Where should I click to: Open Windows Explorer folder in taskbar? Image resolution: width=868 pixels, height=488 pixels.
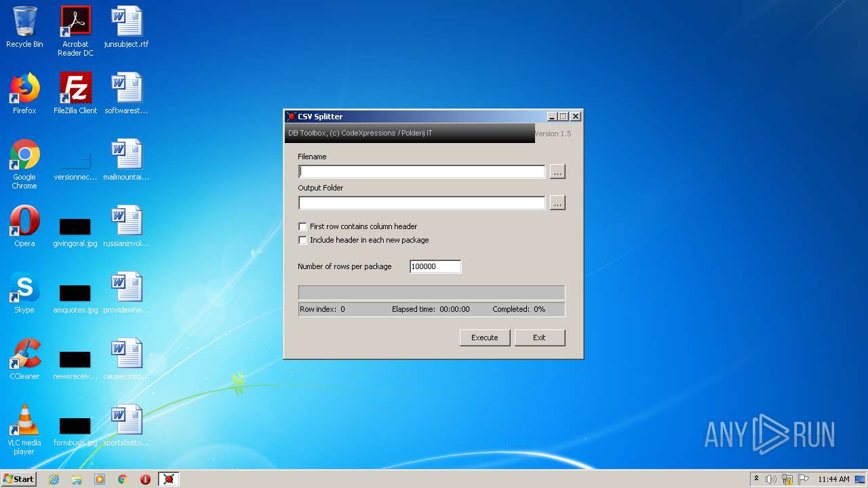[x=77, y=479]
